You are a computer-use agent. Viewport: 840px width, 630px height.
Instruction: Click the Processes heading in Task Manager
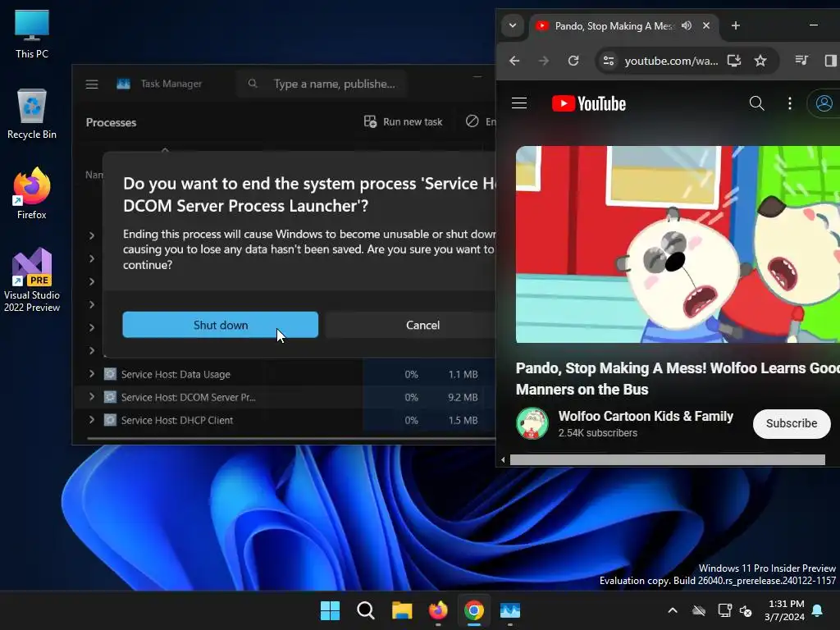pyautogui.click(x=111, y=122)
